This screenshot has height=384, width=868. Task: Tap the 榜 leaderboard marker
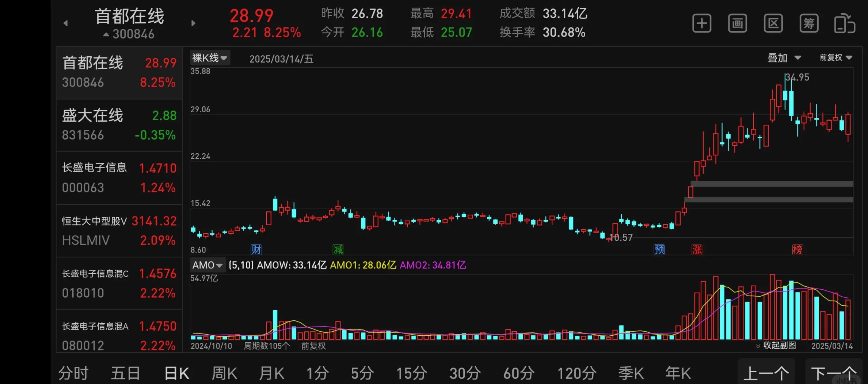pyautogui.click(x=797, y=250)
